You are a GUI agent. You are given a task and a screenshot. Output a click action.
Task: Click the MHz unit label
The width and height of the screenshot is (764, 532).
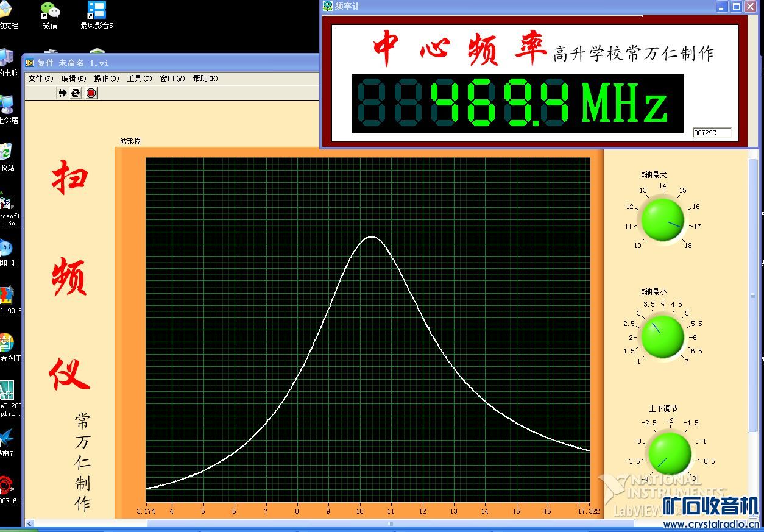click(x=624, y=104)
